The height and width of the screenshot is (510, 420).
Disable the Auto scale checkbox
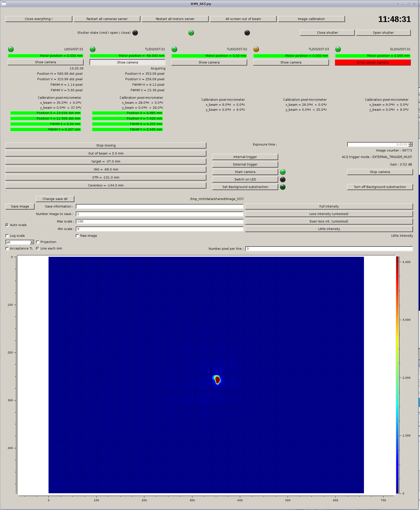(x=7, y=225)
